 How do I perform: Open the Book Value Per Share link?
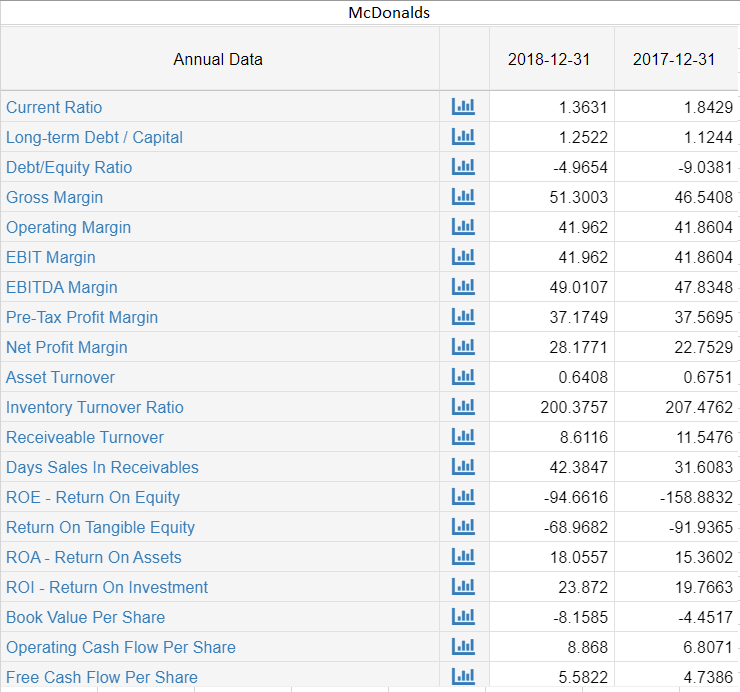[x=85, y=617]
